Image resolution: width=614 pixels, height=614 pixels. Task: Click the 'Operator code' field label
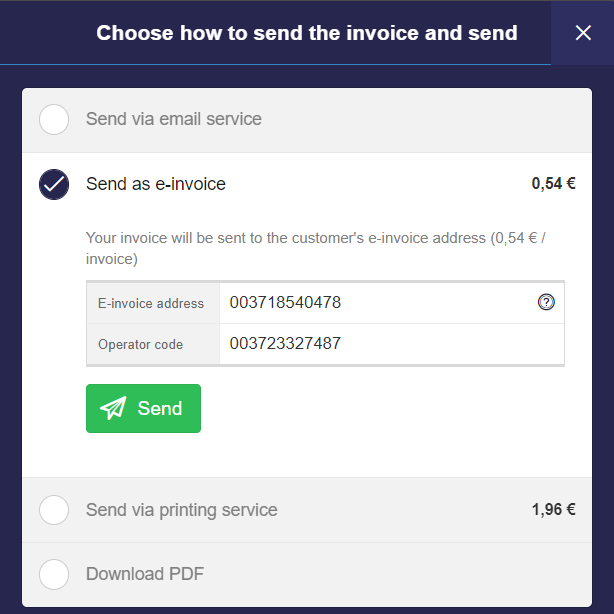pyautogui.click(x=140, y=345)
